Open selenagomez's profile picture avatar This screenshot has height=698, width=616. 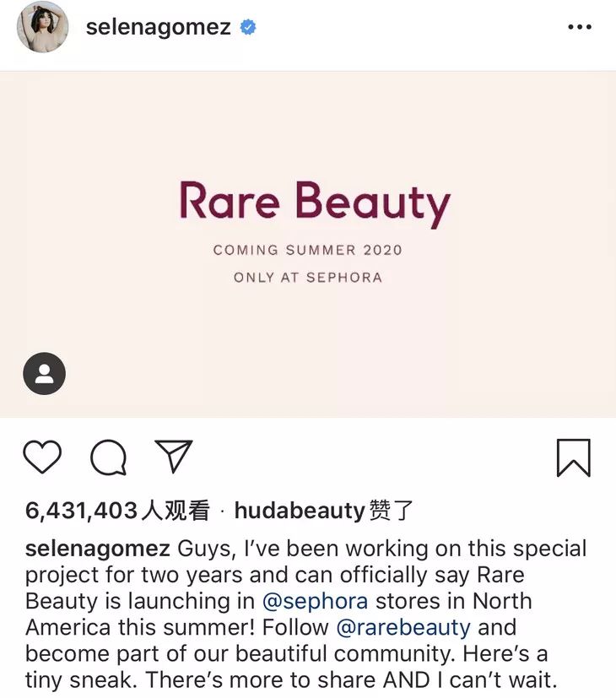[42, 27]
